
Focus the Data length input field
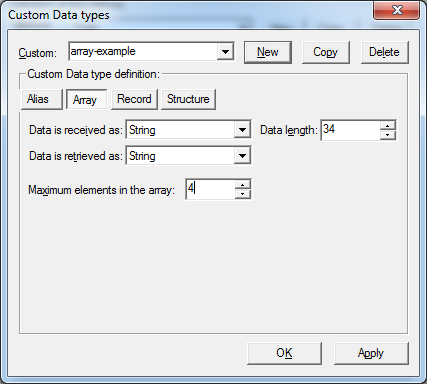click(350, 130)
